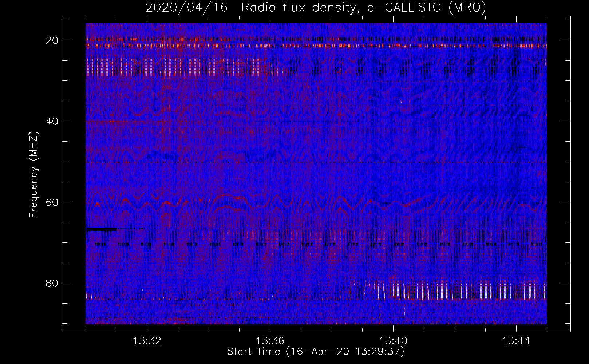Click the 13:32 time tick label
589x364 pixels.
(x=147, y=341)
